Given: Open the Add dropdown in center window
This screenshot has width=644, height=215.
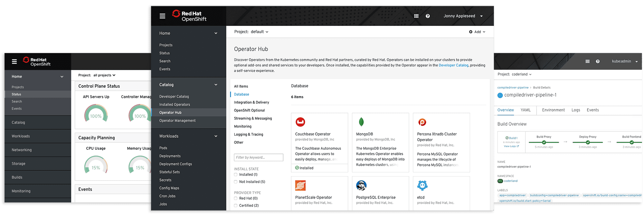Looking at the screenshot, I should (477, 32).
